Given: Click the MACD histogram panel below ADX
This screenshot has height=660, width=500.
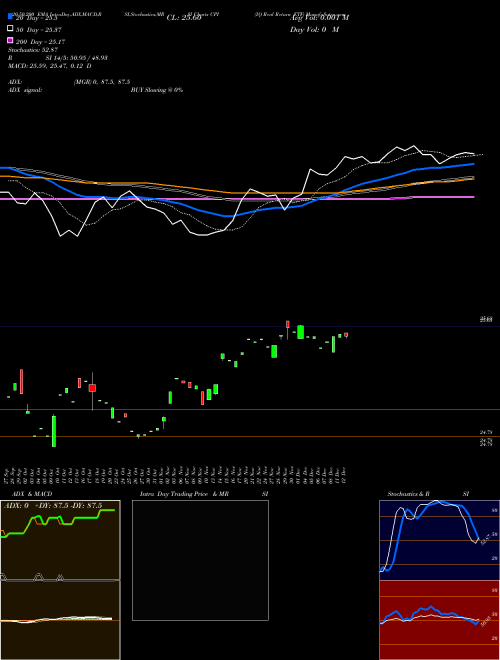Looking at the screenshot, I should [60, 620].
